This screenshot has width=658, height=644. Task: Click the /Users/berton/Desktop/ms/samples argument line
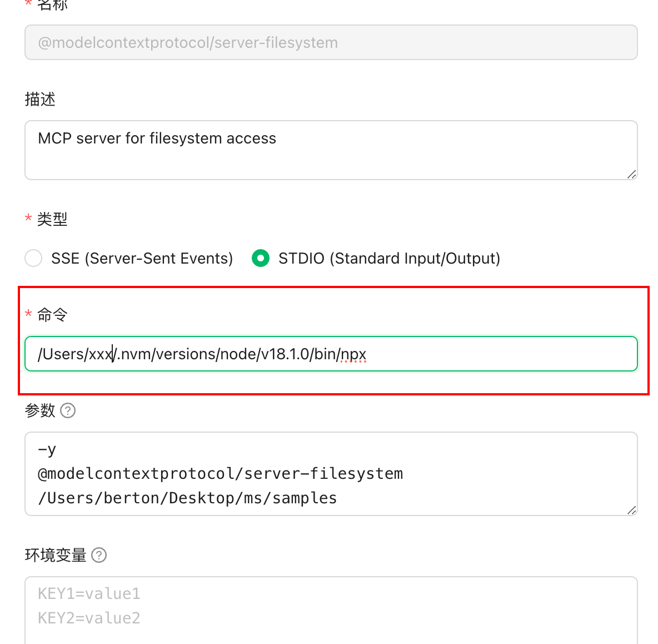[x=187, y=498]
